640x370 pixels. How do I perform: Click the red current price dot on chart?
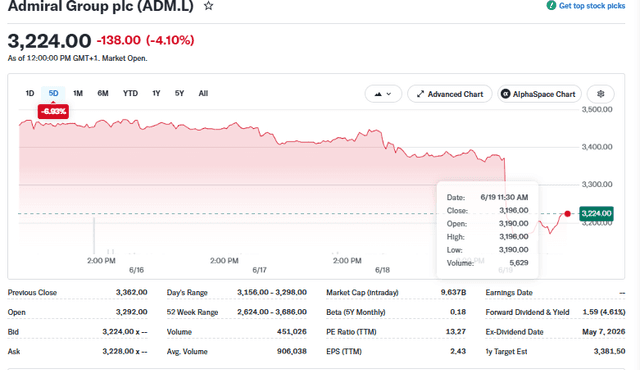tap(567, 214)
